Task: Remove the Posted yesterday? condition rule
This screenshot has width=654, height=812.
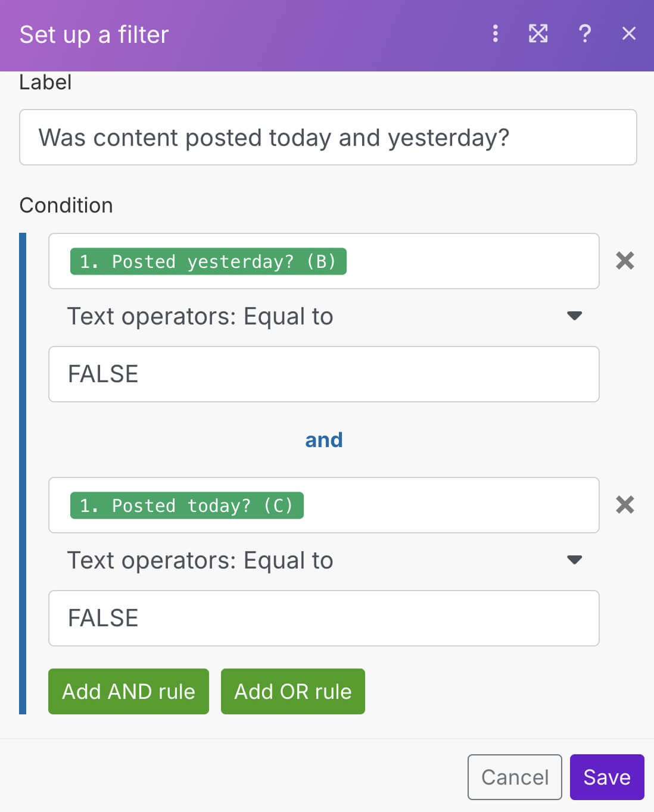Action: point(624,261)
